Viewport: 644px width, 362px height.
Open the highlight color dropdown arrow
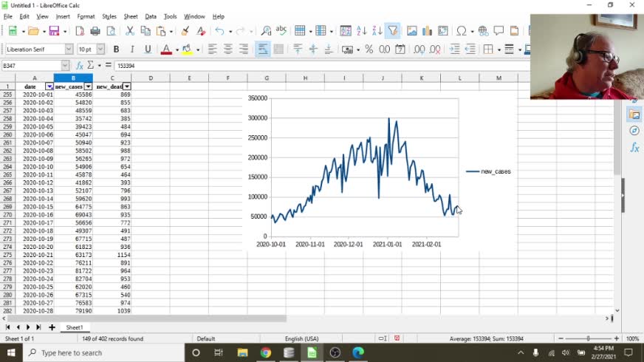197,49
